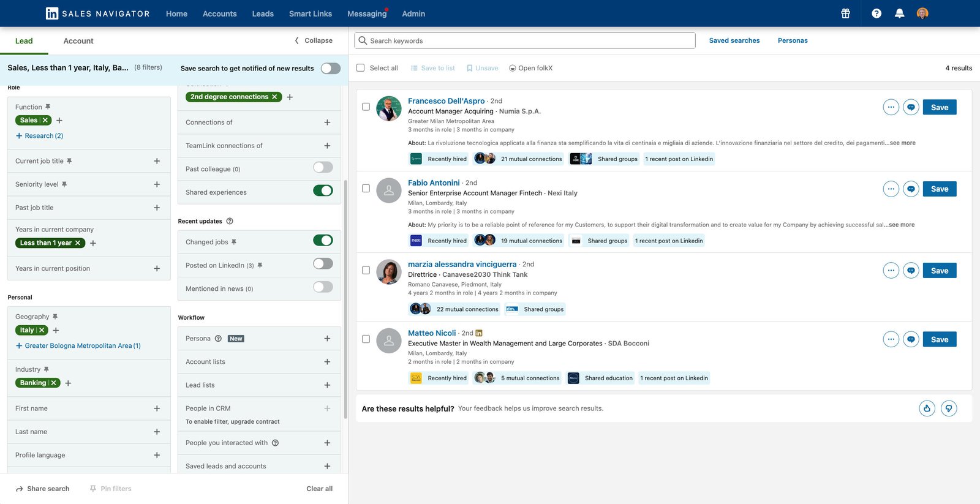Open the profile avatar menu
This screenshot has width=980, height=504.
[922, 13]
